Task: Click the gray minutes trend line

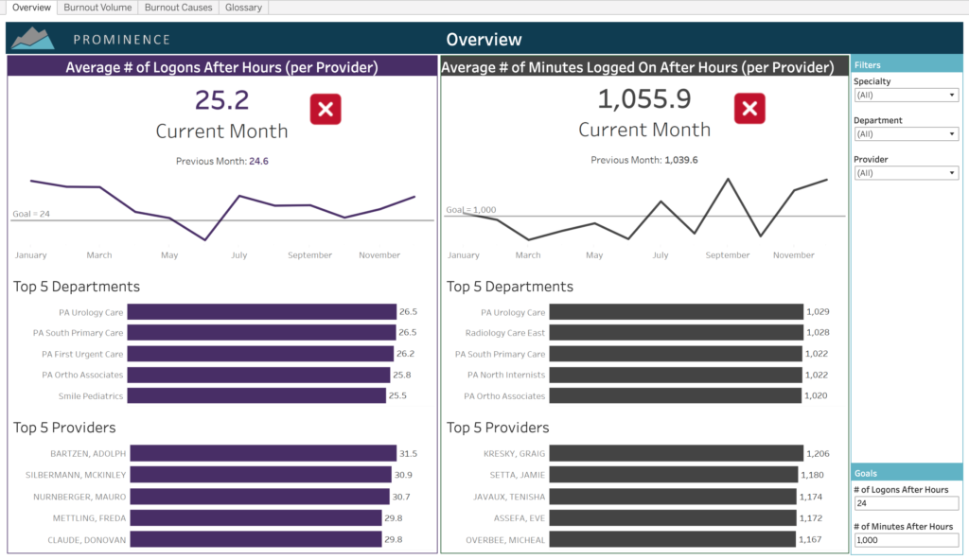Action: point(661,202)
